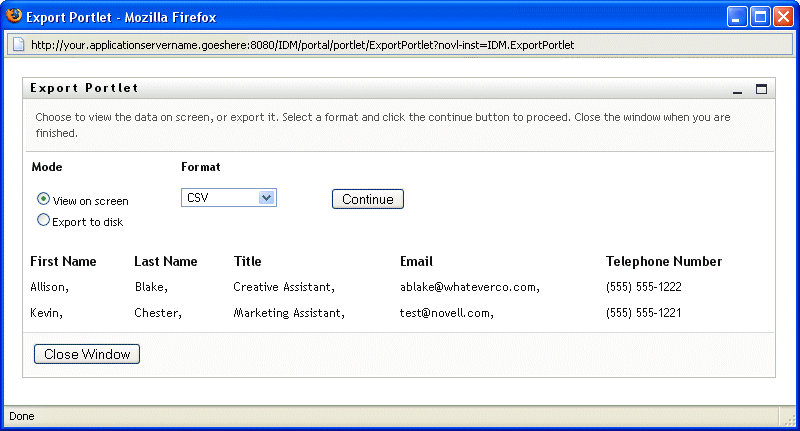Minimize the Firefox window
Viewport: 800px width, 431px height.
[x=738, y=17]
